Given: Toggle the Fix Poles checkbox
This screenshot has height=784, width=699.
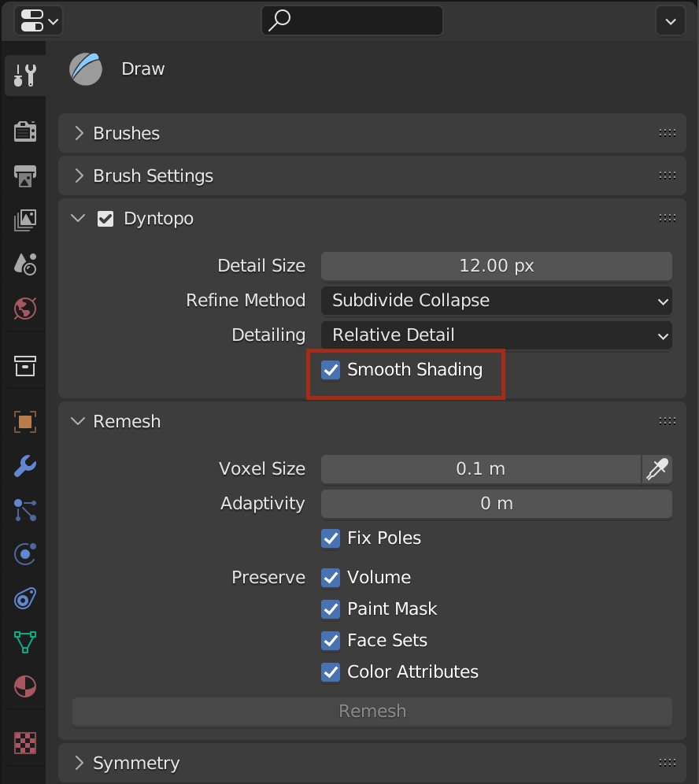Looking at the screenshot, I should (331, 538).
